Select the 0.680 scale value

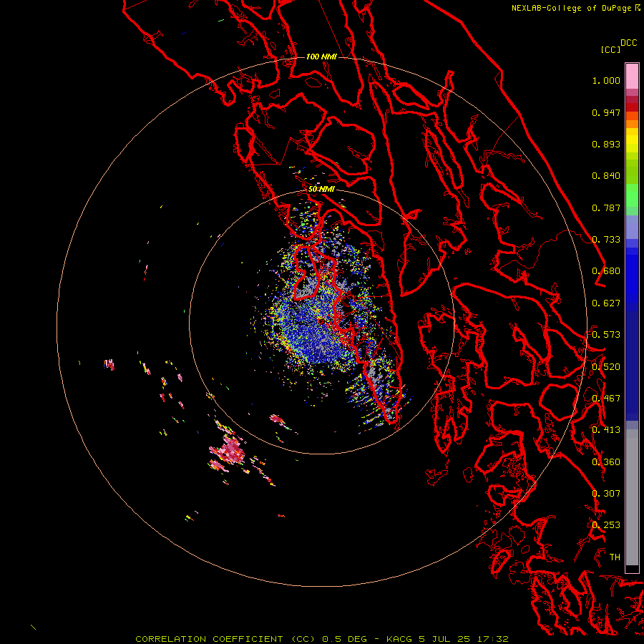[606, 271]
